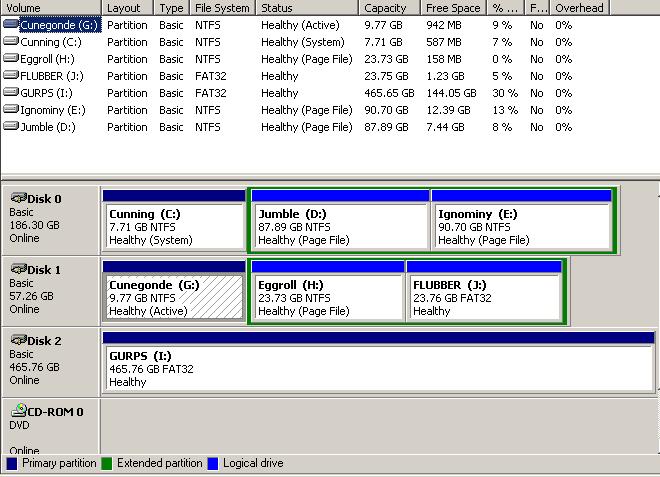
Task: Click the Logical drive blue legend swatch
Action: [211, 464]
